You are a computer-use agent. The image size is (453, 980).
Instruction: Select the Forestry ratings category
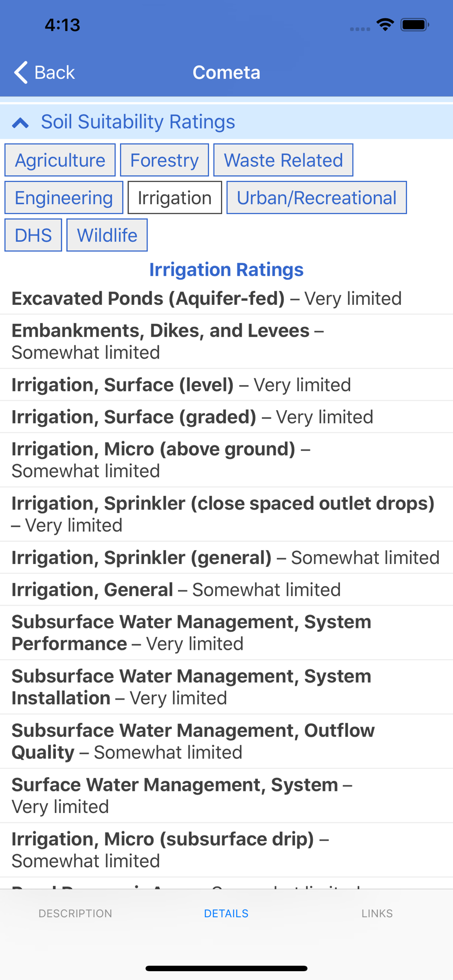(164, 160)
